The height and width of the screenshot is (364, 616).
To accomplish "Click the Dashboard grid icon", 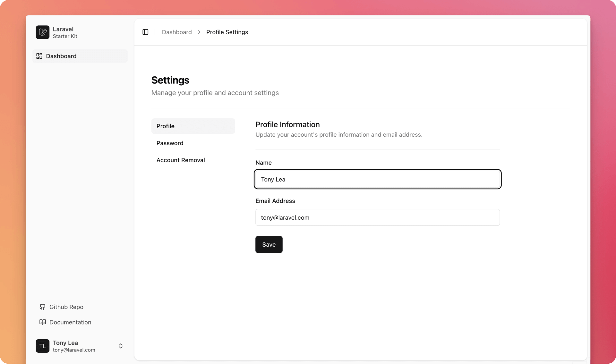I will (39, 56).
